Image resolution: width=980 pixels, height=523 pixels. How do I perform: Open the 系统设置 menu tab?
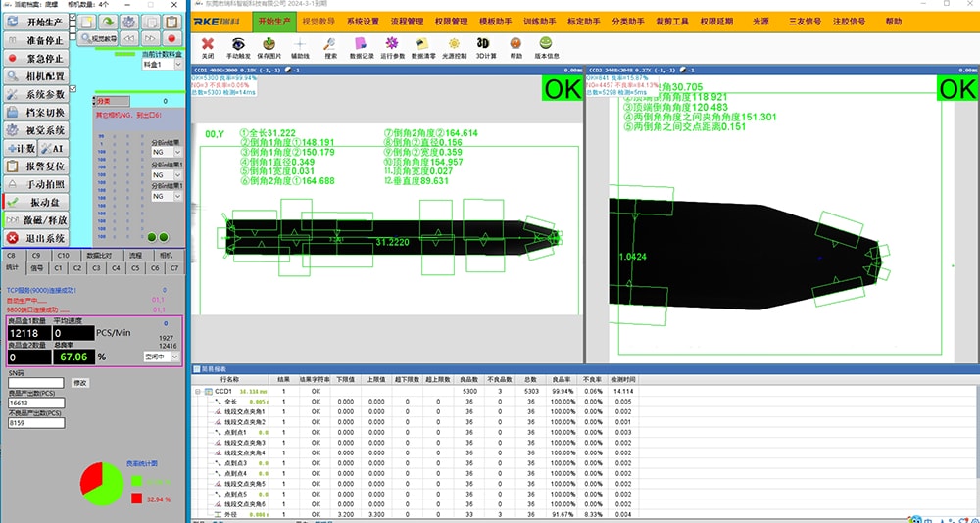tap(363, 21)
